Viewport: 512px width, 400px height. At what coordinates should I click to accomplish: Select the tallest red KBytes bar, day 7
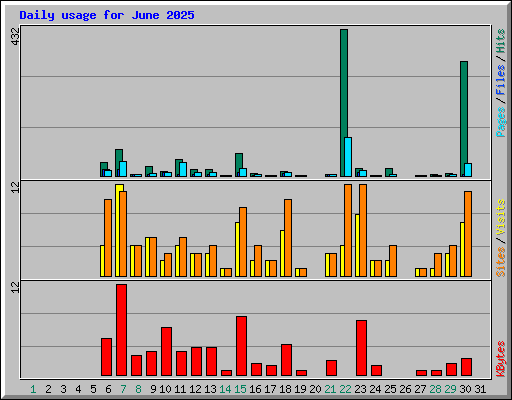point(121,330)
